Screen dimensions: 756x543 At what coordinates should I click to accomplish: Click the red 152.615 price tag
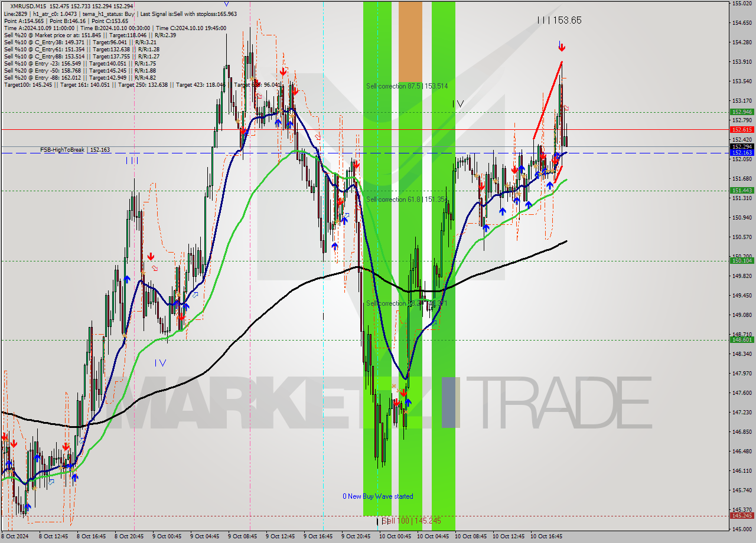(742, 129)
